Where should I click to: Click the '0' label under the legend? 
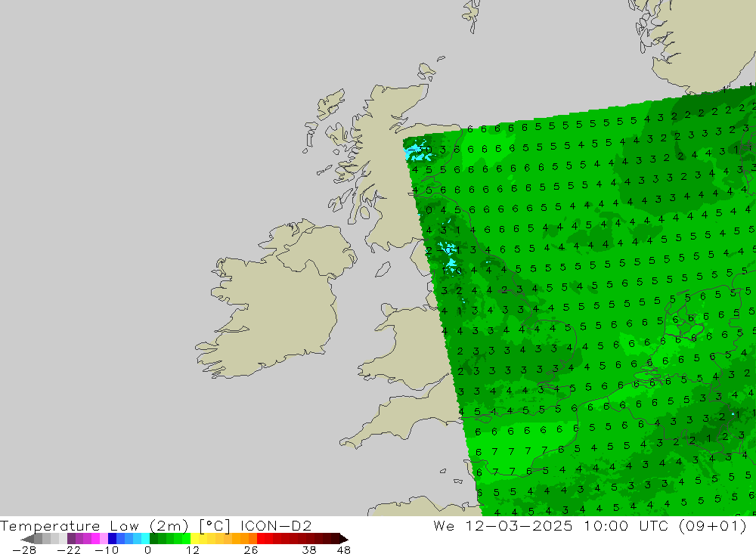(x=148, y=550)
